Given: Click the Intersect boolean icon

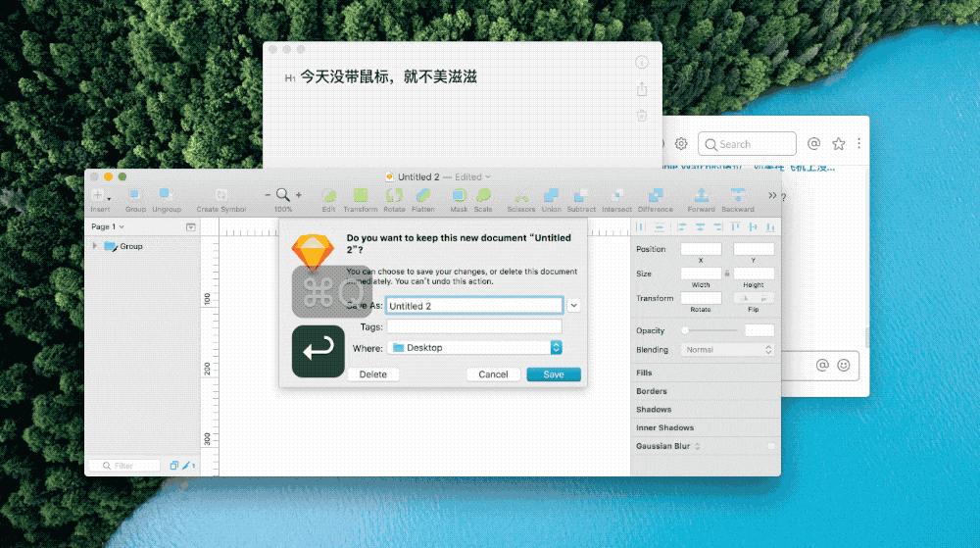Looking at the screenshot, I should 616,195.
